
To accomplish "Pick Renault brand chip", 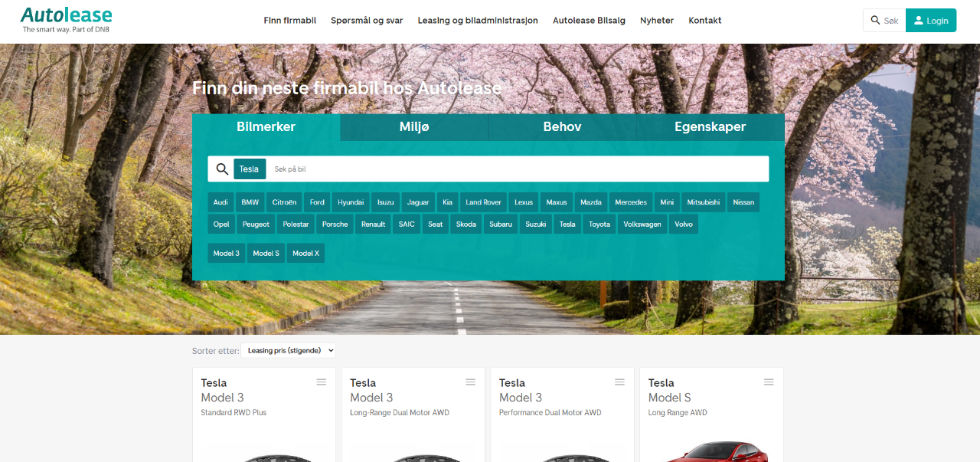I will (x=374, y=224).
